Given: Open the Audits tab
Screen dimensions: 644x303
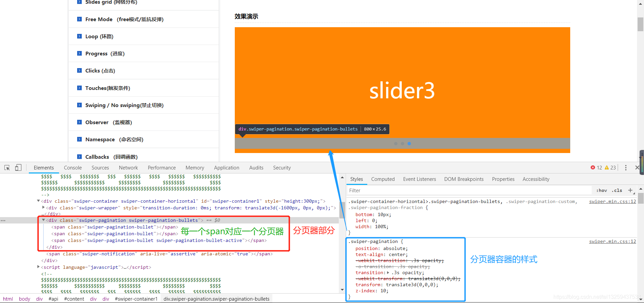Looking at the screenshot, I should tap(256, 167).
